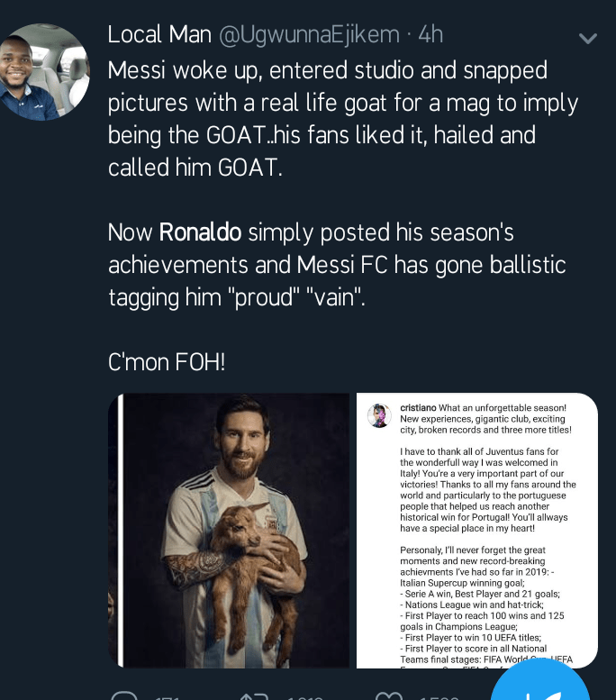Click the cristiano avatar in the screenshot
Image resolution: width=616 pixels, height=700 pixels.
[379, 415]
